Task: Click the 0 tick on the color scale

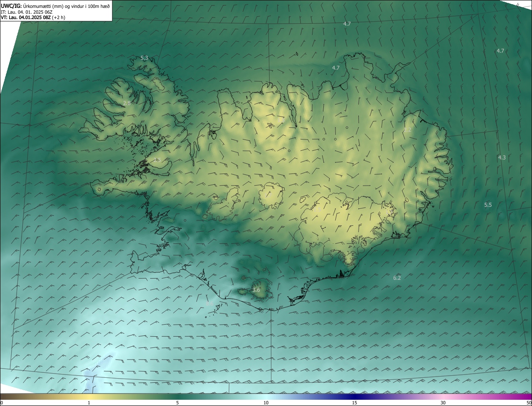Action: tap(2, 403)
